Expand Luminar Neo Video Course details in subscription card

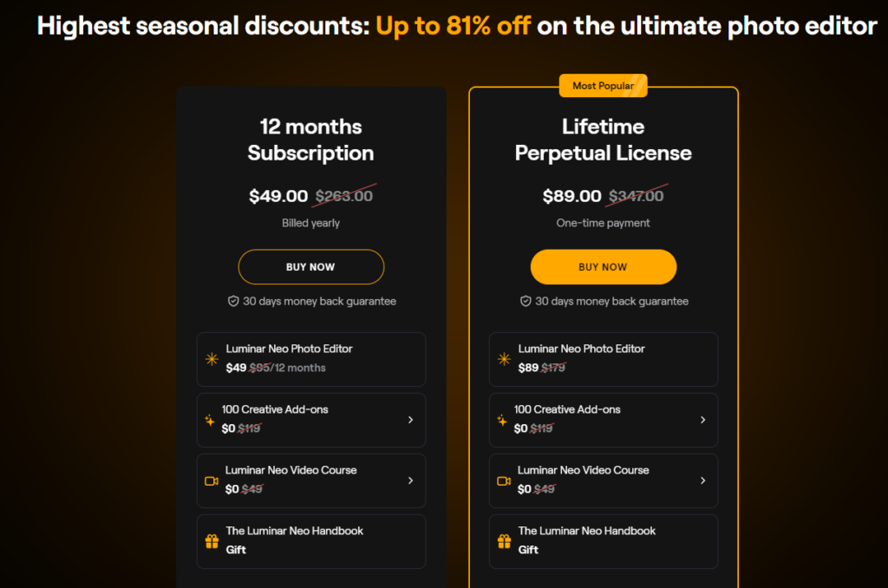click(410, 480)
